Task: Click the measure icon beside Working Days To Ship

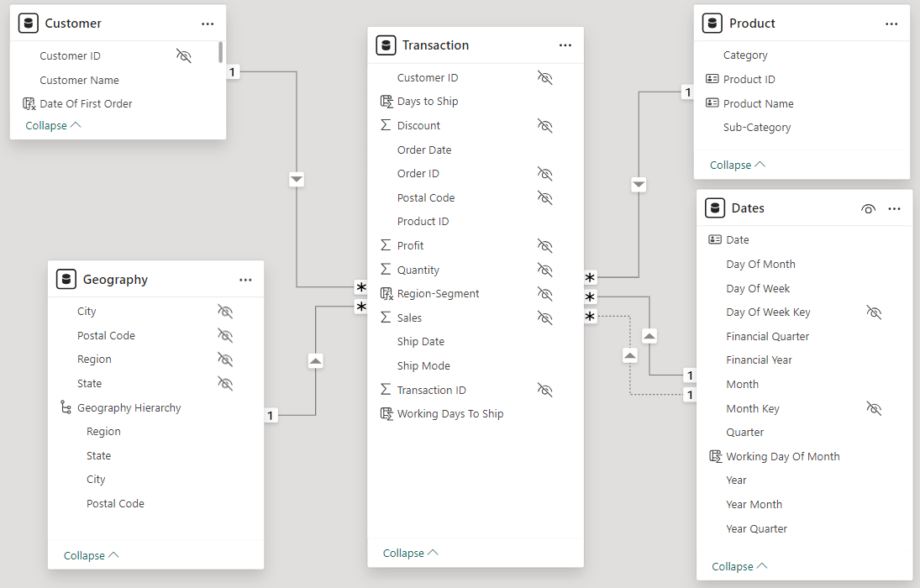Action: [x=386, y=414]
